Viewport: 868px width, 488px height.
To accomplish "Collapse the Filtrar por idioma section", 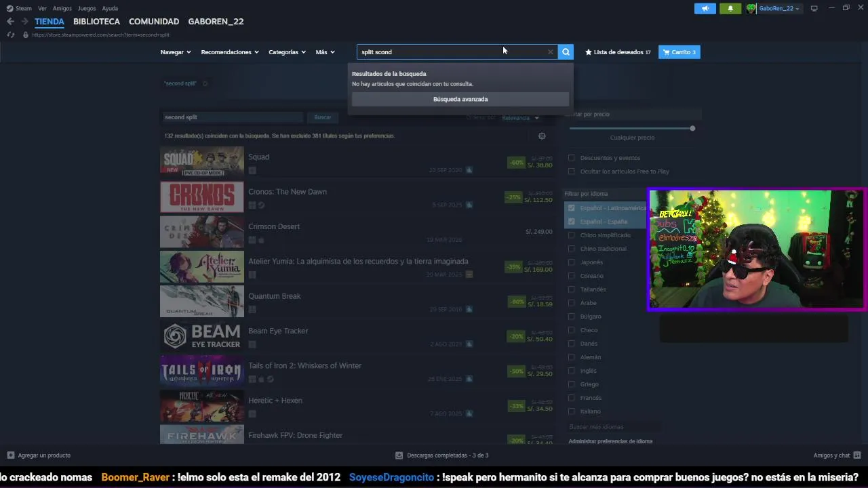I will [x=606, y=194].
